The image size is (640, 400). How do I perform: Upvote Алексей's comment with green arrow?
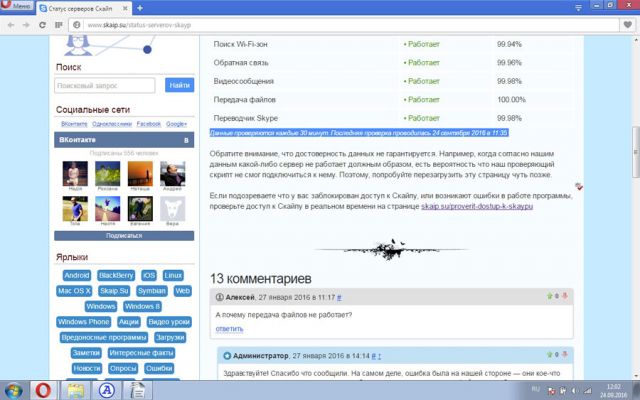(549, 296)
